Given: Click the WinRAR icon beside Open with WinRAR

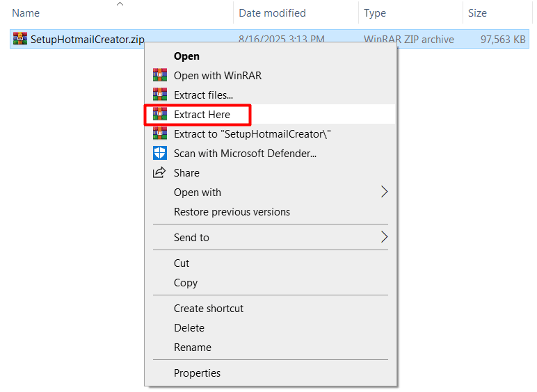Looking at the screenshot, I should coord(160,75).
